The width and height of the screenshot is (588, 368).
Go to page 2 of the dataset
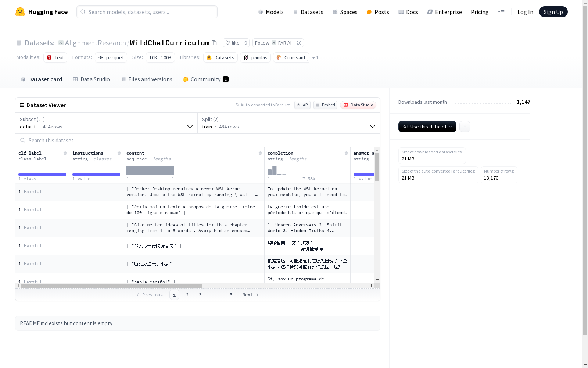point(187,295)
